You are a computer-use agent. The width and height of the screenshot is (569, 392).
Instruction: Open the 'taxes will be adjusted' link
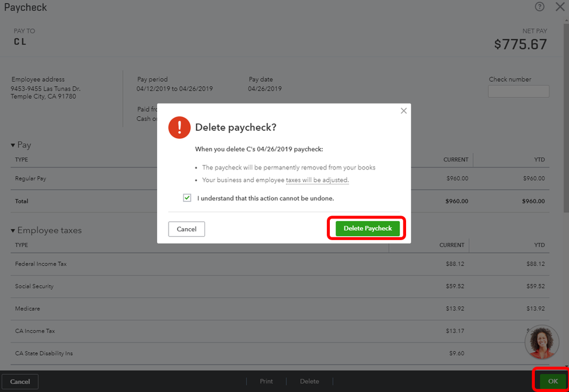pyautogui.click(x=317, y=180)
